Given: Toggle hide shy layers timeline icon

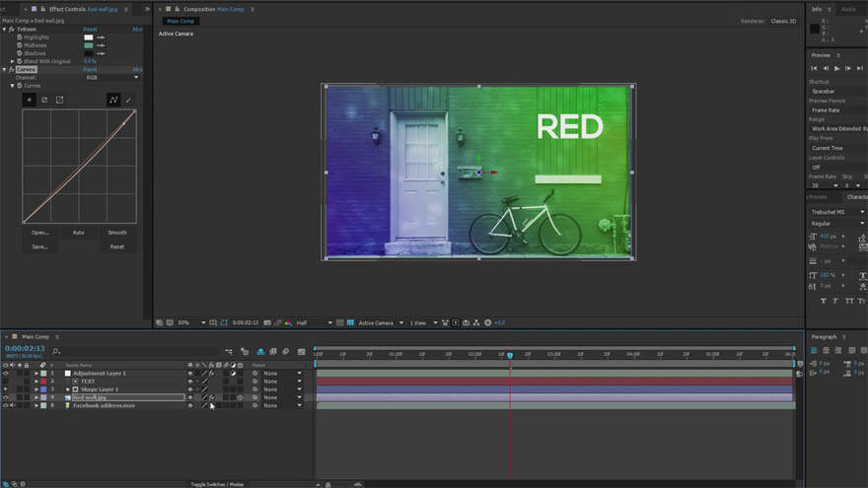Looking at the screenshot, I should pyautogui.click(x=260, y=351).
